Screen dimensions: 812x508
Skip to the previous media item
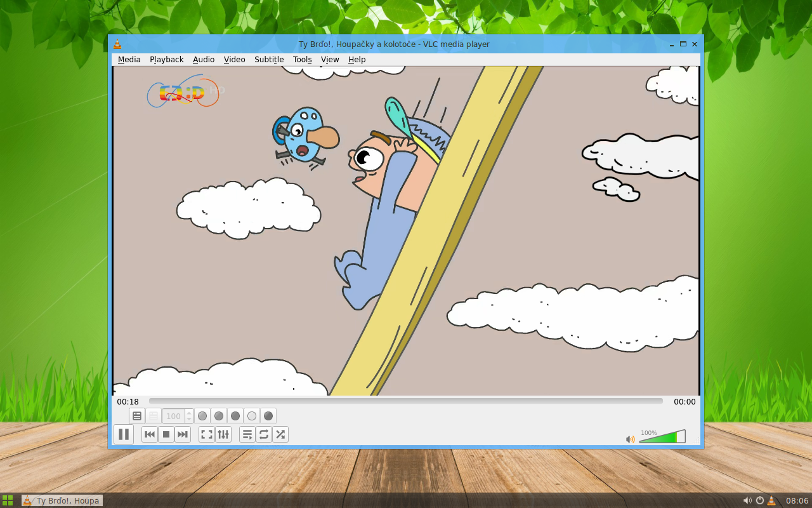[x=150, y=434]
